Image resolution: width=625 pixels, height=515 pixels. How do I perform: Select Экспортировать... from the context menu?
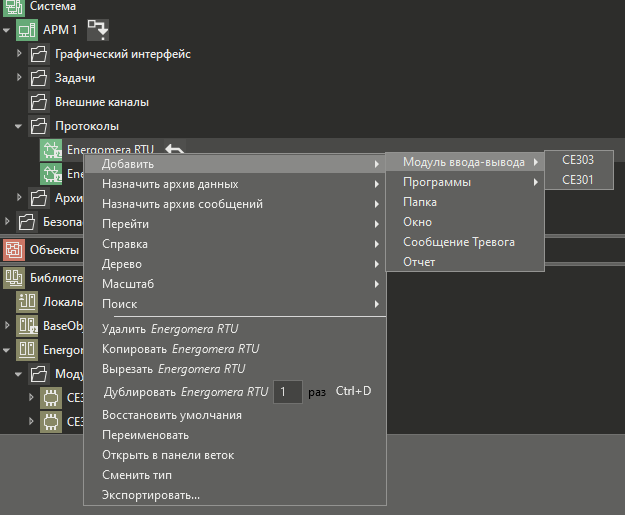(x=151, y=495)
